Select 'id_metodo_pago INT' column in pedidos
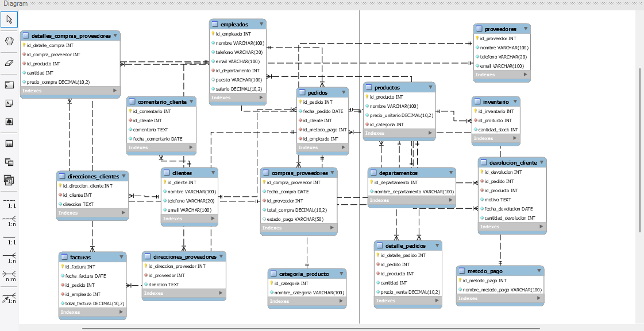 322,130
